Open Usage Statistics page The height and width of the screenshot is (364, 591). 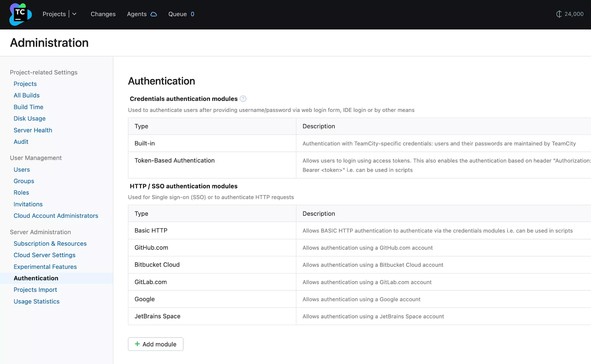[37, 302]
